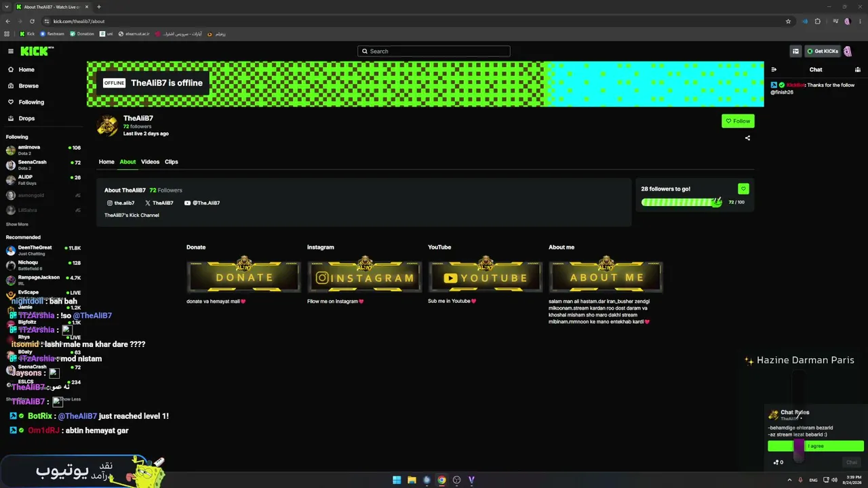Open the Chrome apps grid icon

click(x=7, y=34)
